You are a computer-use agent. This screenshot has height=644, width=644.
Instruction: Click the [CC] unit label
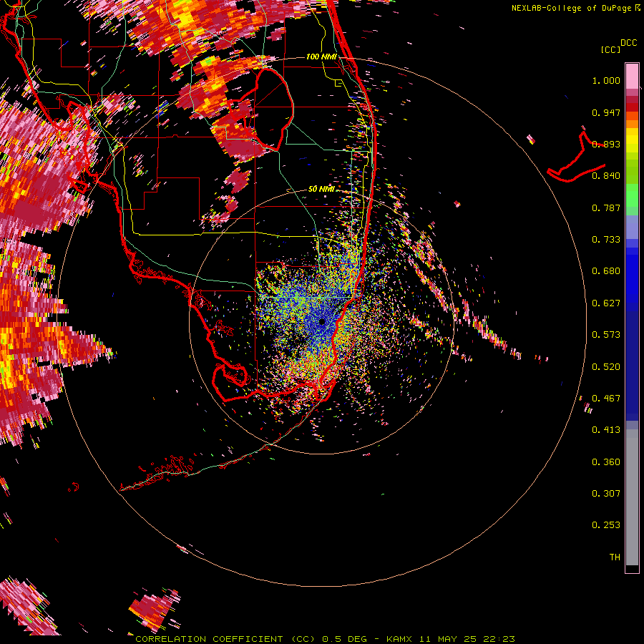pos(610,49)
